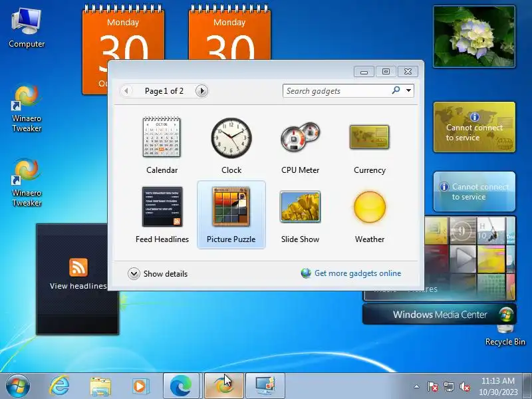Select the Feed Headlines gadget icon
532x399 pixels.
click(x=162, y=207)
